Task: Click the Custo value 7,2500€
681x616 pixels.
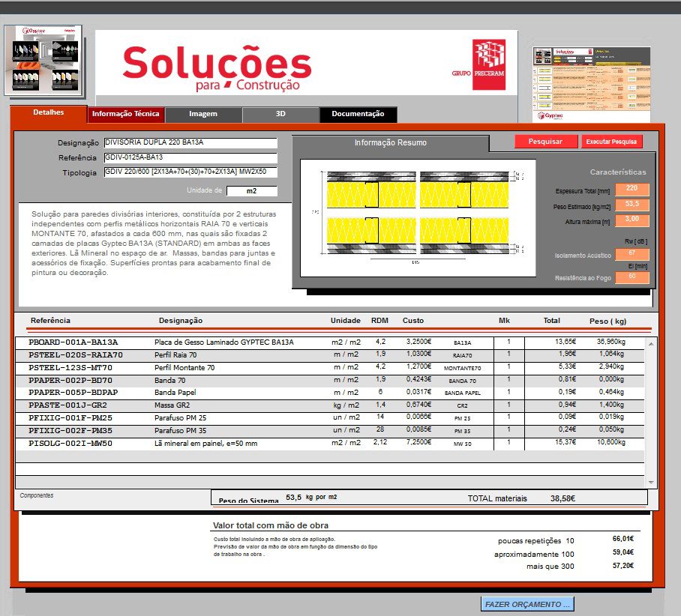Action: (x=418, y=442)
